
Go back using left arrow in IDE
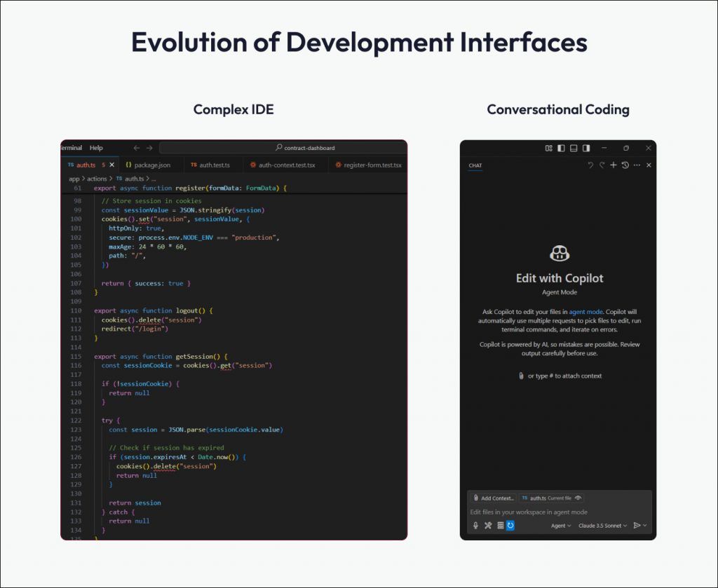point(137,148)
